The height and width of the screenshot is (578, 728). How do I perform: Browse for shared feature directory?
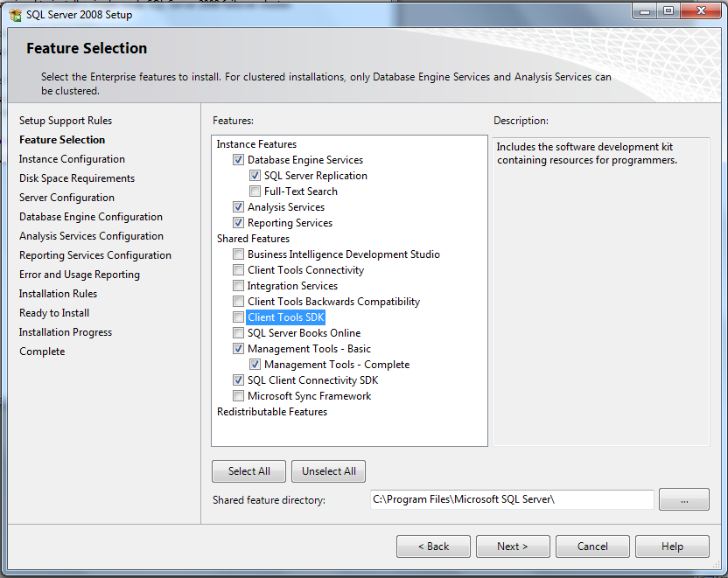[684, 499]
